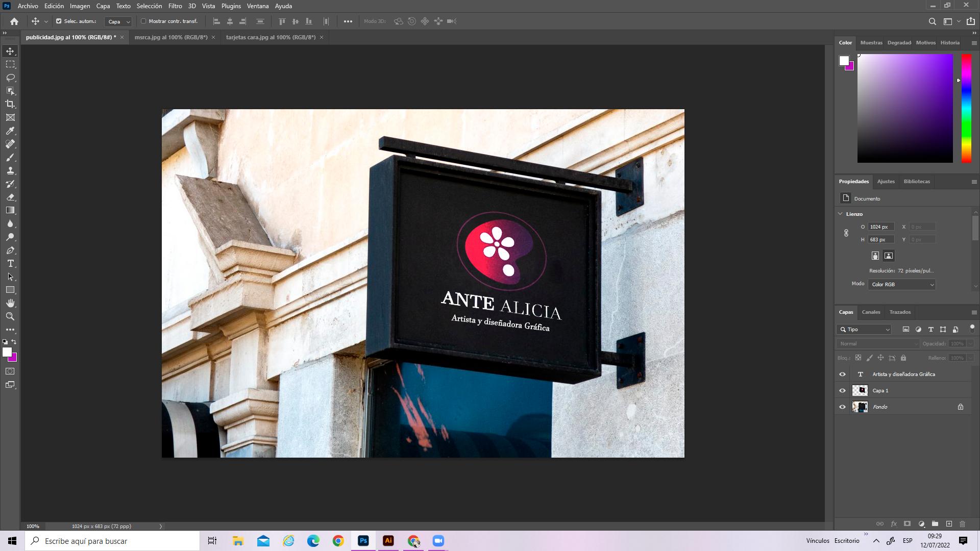Enable Mostrar contr. transf. checkbox
Screen dimensions: 980x551
point(143,21)
